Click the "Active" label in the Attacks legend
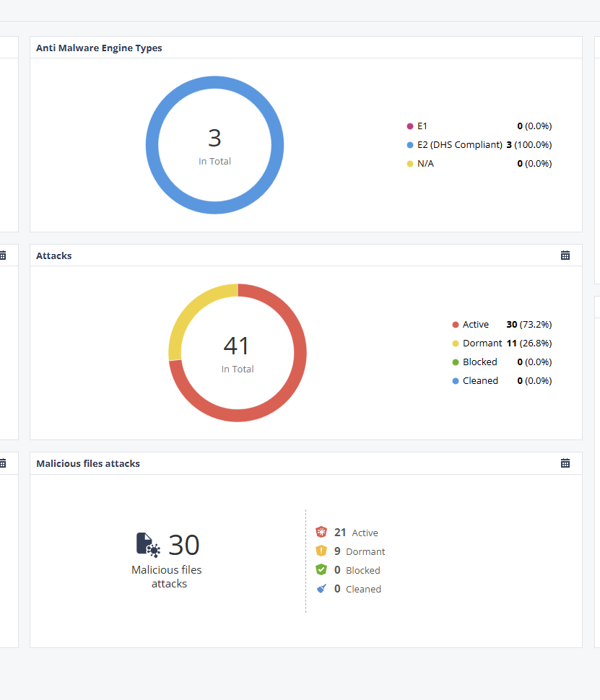Image resolution: width=600 pixels, height=700 pixels. [x=476, y=324]
